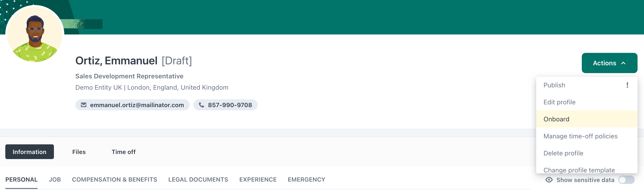
Task: Toggle the Show sensitive data switch
Action: [x=626, y=180]
